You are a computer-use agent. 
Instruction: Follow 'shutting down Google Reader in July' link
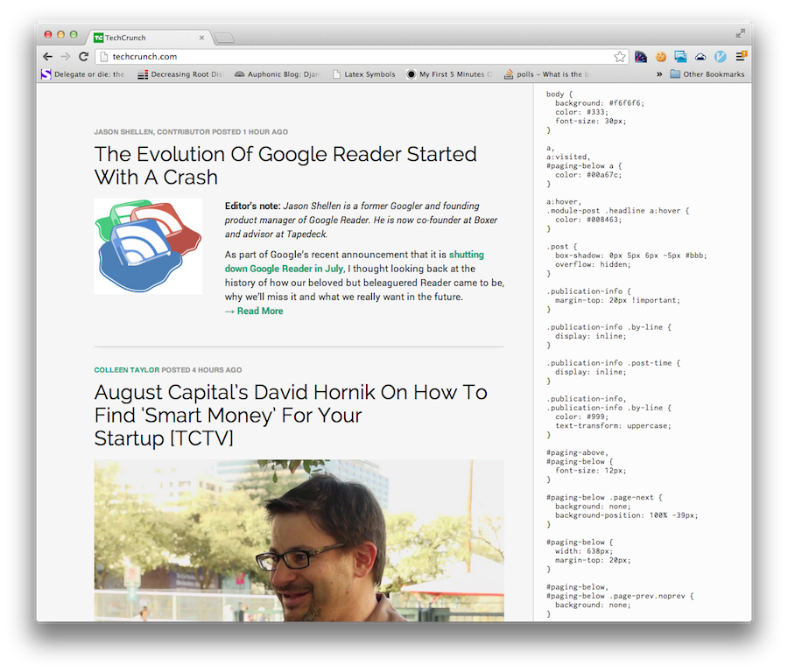[x=355, y=262]
